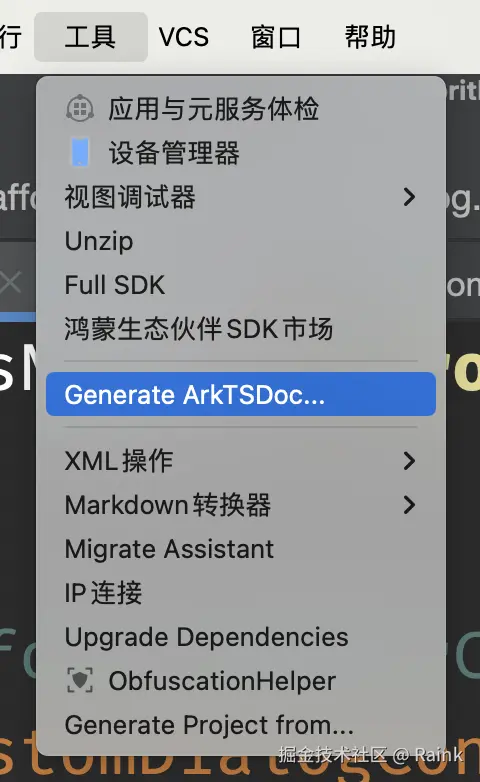
Task: Open 鸿蒙生态伙伴 SDK 市场
Action: click(x=241, y=329)
